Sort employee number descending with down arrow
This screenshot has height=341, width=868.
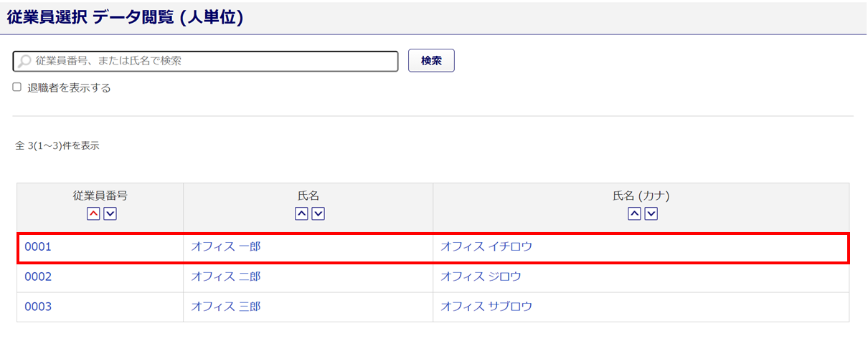coord(110,213)
